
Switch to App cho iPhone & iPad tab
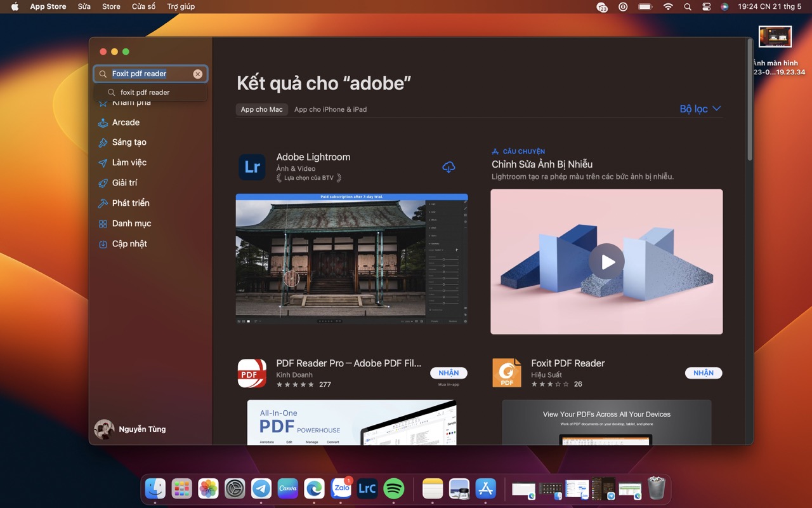331,109
